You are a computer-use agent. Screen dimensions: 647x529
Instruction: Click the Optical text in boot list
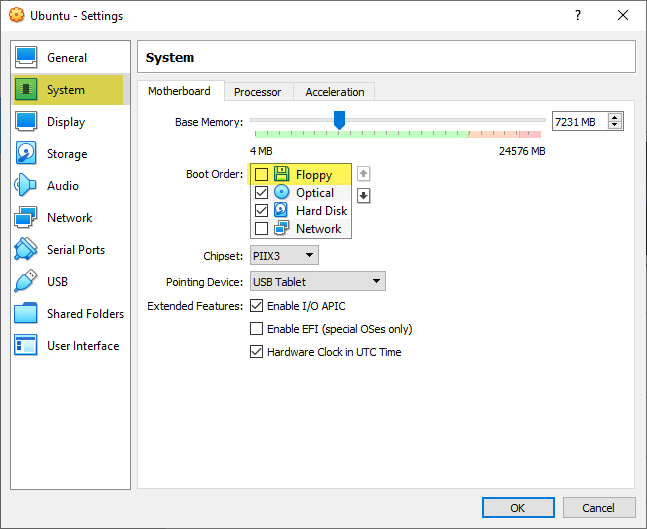(315, 193)
